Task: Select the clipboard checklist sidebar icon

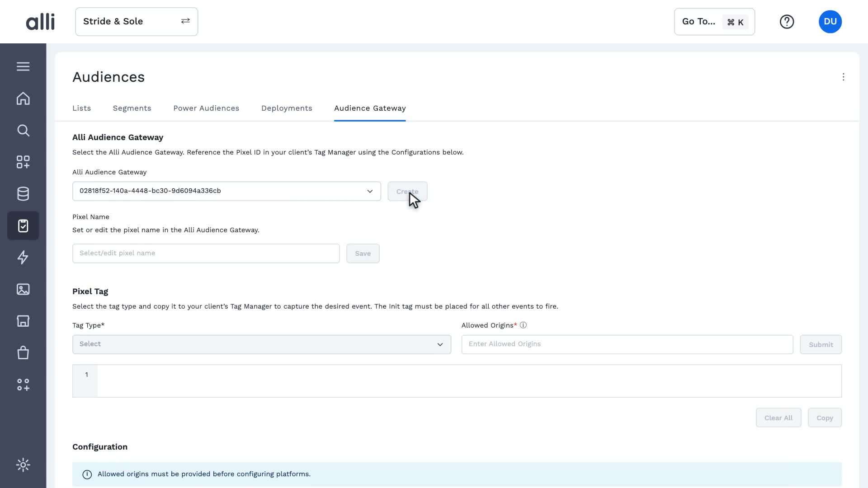Action: coord(23,225)
